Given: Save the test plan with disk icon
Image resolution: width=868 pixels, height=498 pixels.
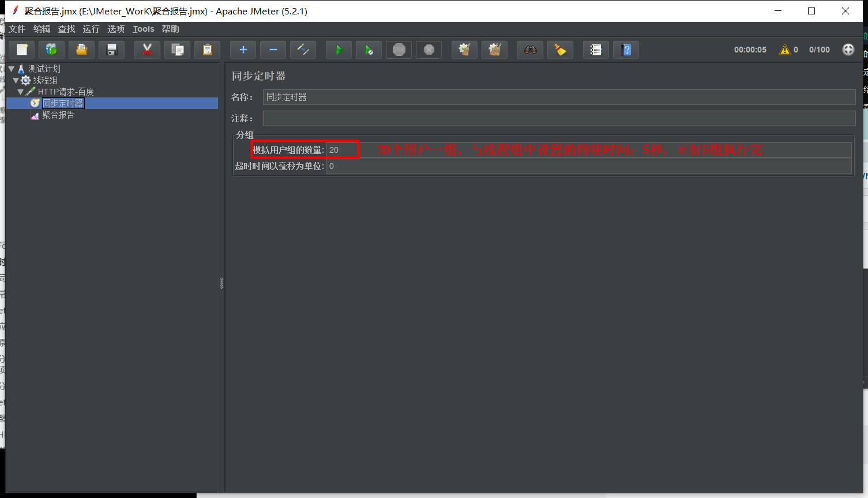Looking at the screenshot, I should click(x=111, y=50).
